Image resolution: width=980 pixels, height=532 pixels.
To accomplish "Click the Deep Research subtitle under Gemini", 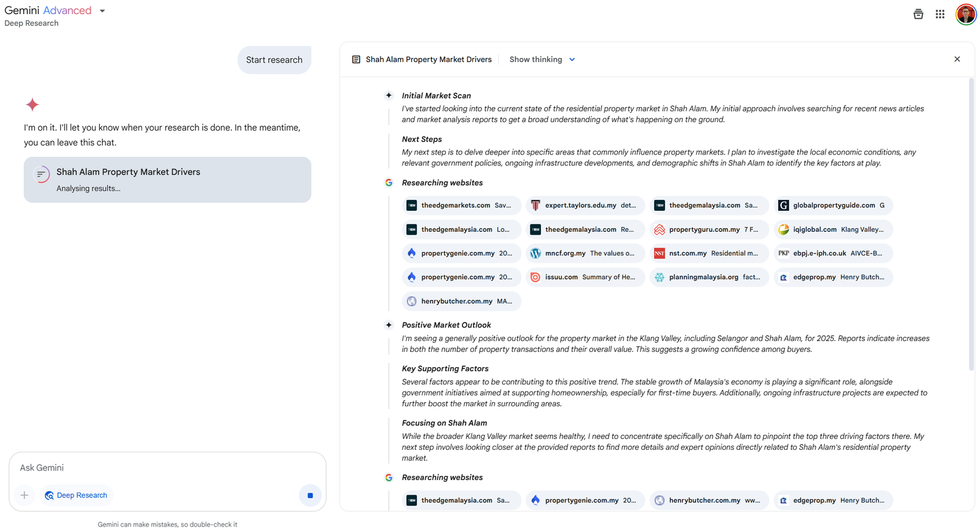I will [x=31, y=23].
